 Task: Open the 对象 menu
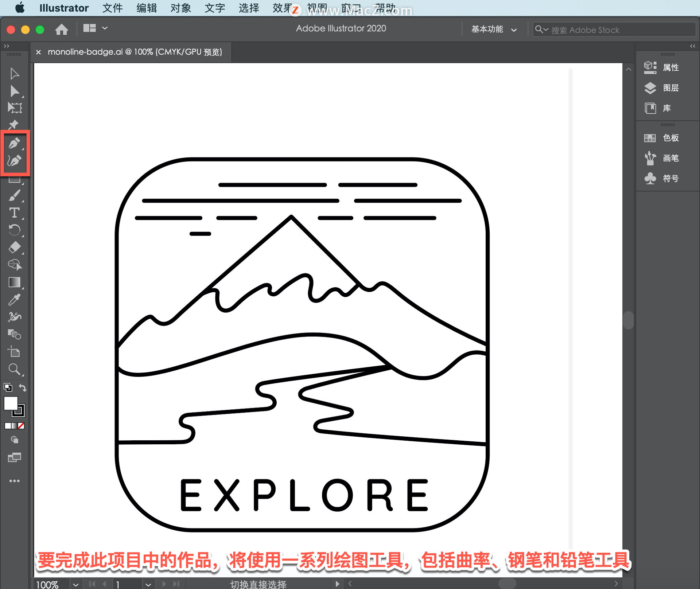[x=180, y=8]
